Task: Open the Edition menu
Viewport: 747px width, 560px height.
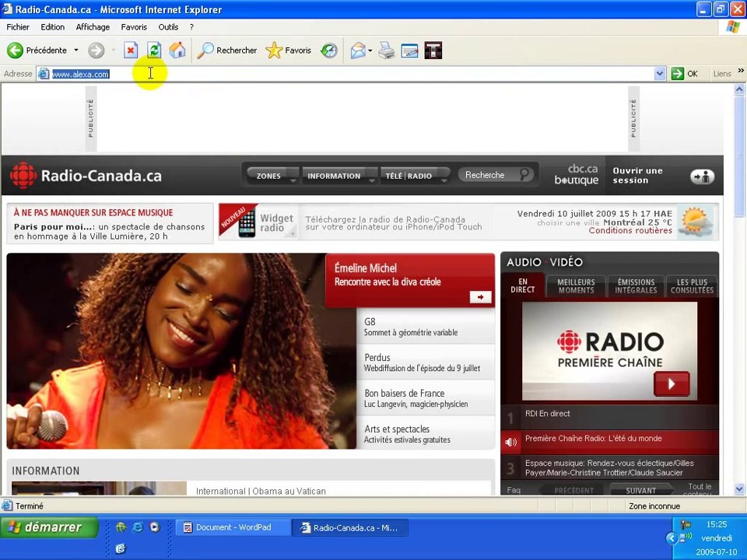Action: pos(52,27)
